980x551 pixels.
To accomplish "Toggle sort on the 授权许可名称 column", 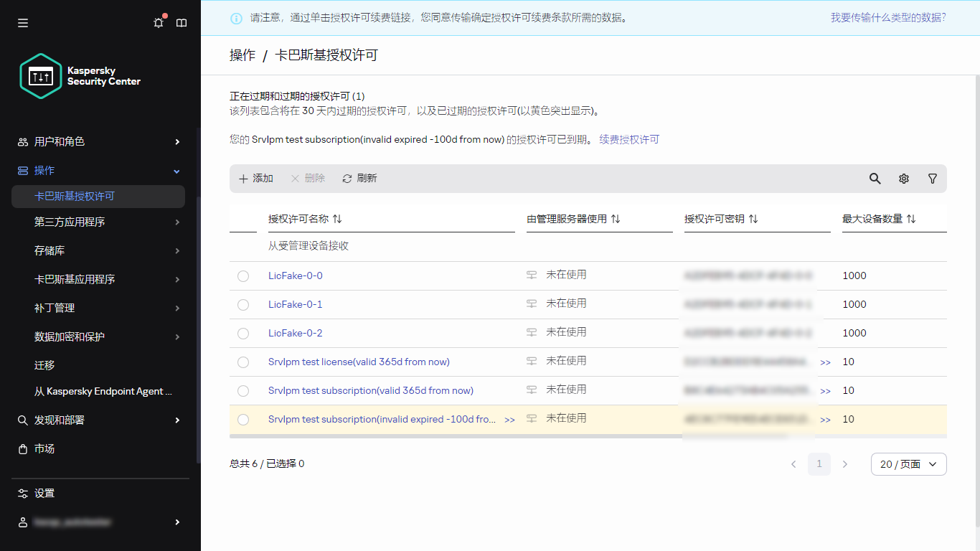I will [337, 219].
